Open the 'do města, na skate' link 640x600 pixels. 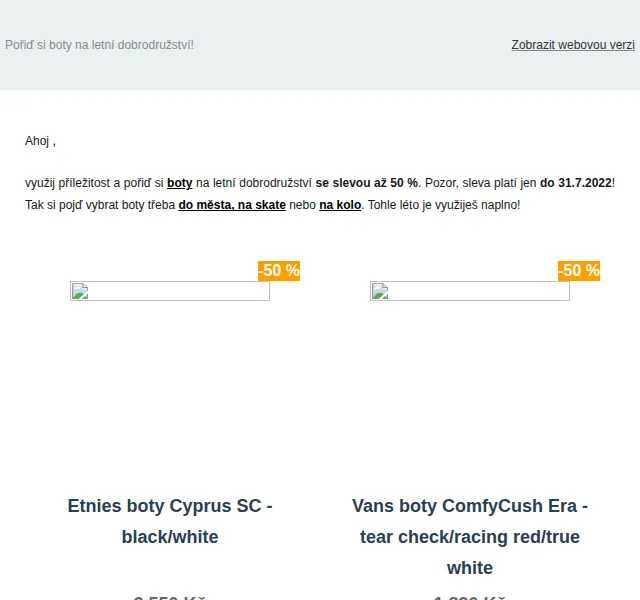tap(232, 204)
